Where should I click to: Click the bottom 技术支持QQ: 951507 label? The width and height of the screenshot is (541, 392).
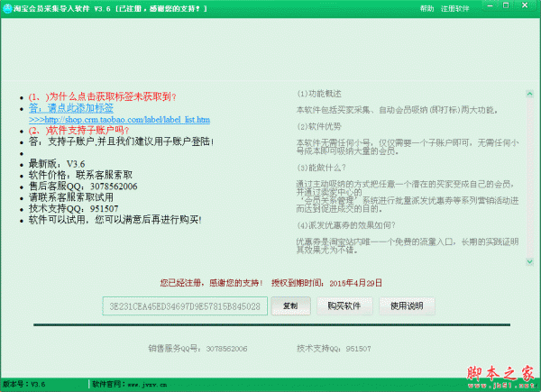click(334, 349)
